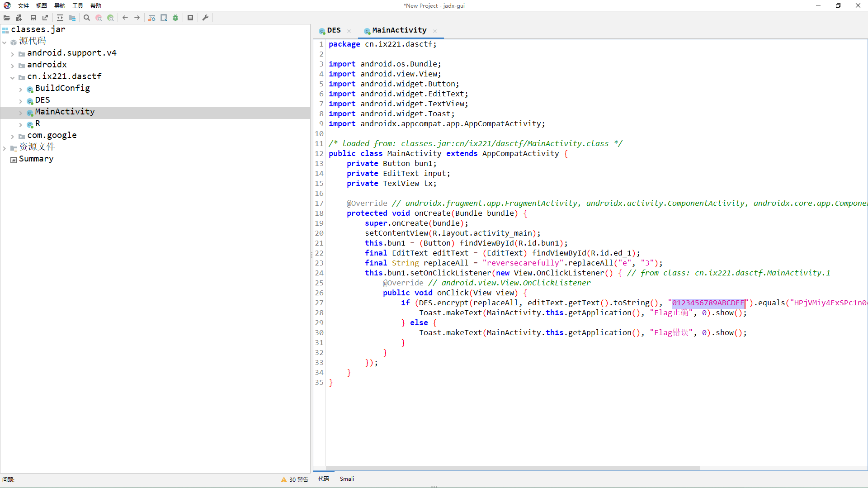The width and height of the screenshot is (868, 488).
Task: Click the Summary chart icon
Action: click(14, 160)
